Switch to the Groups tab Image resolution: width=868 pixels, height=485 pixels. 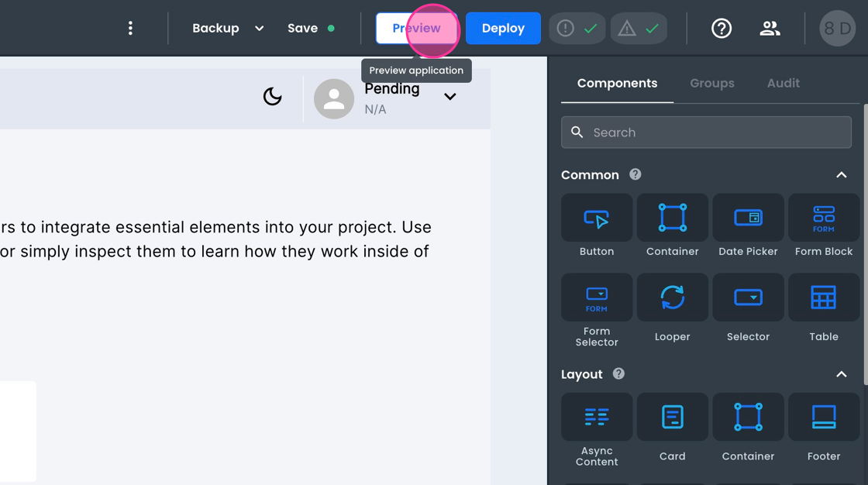712,83
